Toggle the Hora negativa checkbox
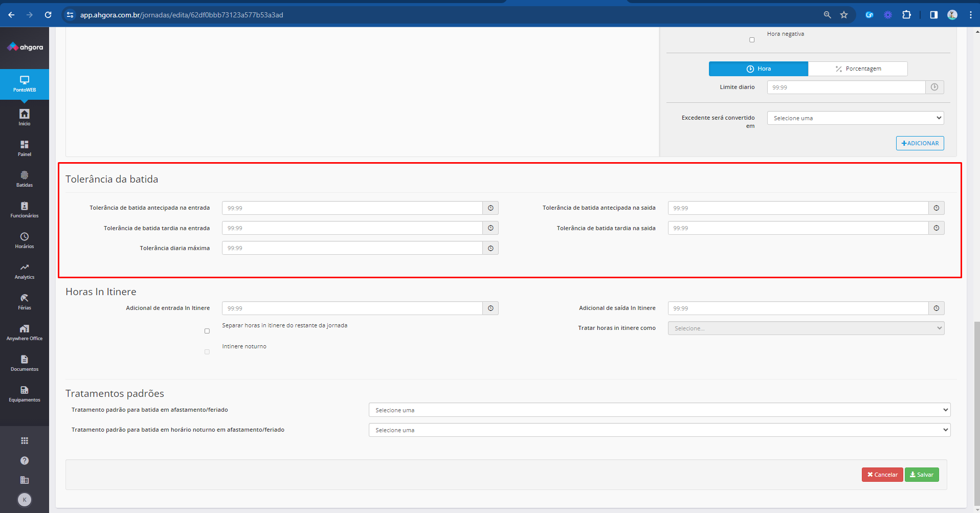980x513 pixels. [752, 40]
